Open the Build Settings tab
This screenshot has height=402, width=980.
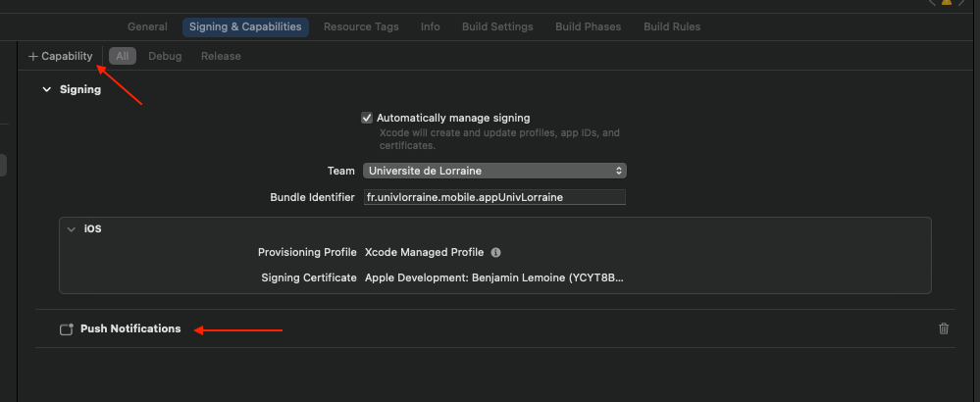tap(497, 26)
